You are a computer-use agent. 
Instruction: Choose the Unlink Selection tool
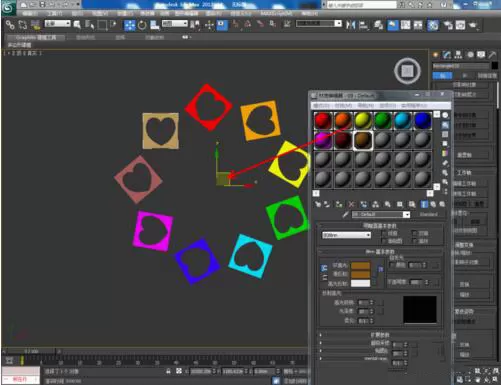pyautogui.click(x=23, y=25)
